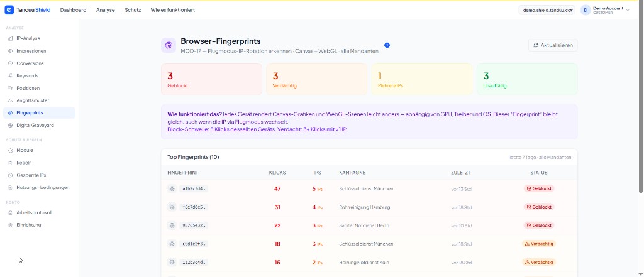Click Verdächtig badge in row c0d1e2f3
This screenshot has height=277, width=644.
539,244
